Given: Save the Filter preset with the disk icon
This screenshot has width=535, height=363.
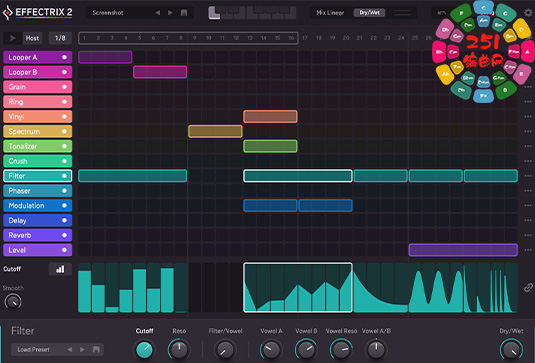Looking at the screenshot, I should (96, 349).
